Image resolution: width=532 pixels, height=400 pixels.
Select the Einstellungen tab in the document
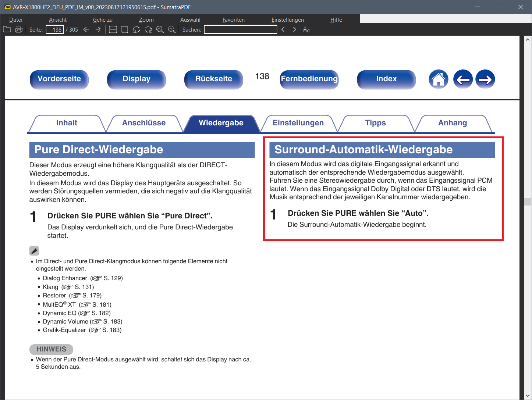[298, 123]
